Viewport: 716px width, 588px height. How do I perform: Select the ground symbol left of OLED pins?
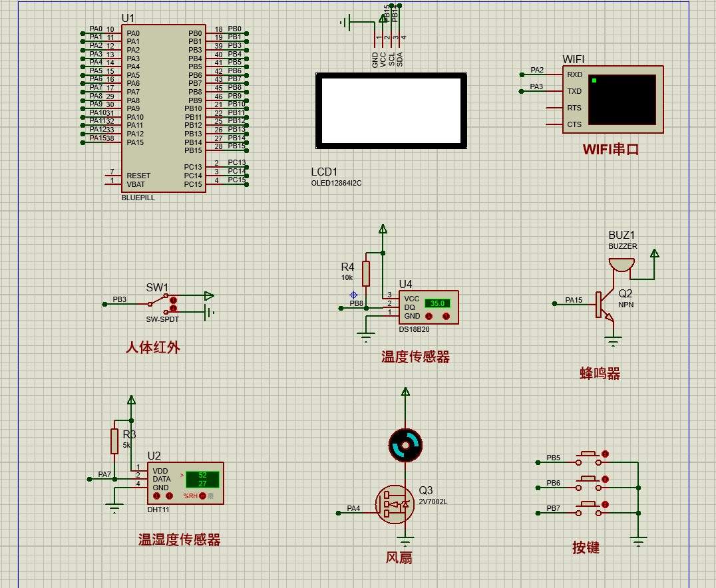coord(347,22)
